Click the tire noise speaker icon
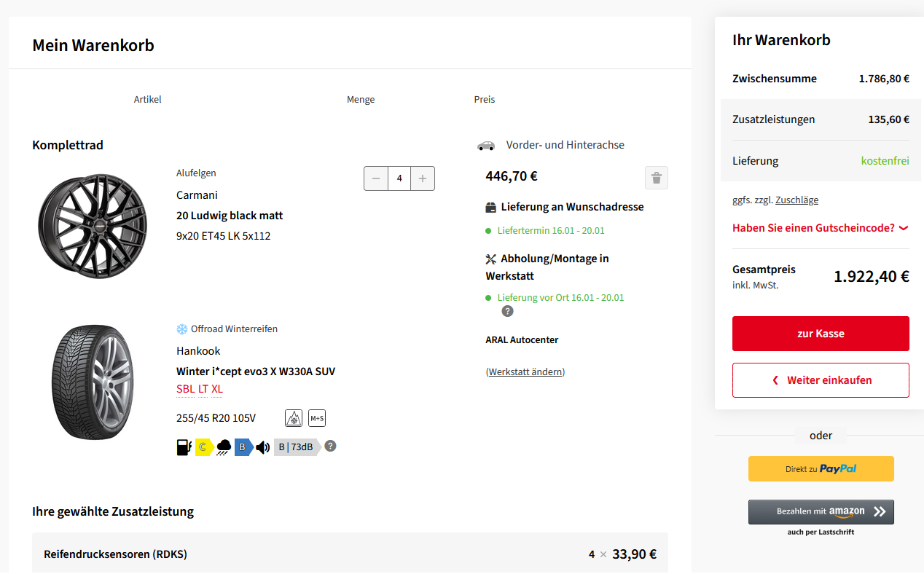Viewport: 924px width, 574px height. tap(263, 447)
